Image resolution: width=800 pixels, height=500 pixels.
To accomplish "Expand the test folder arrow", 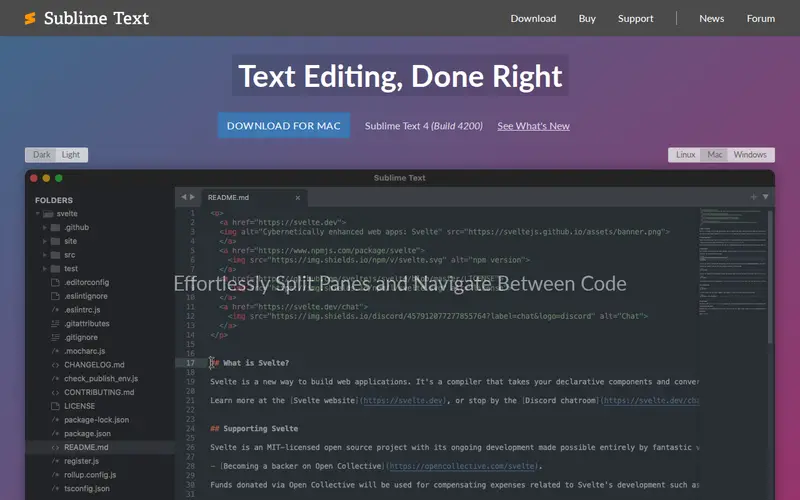I will point(44,269).
